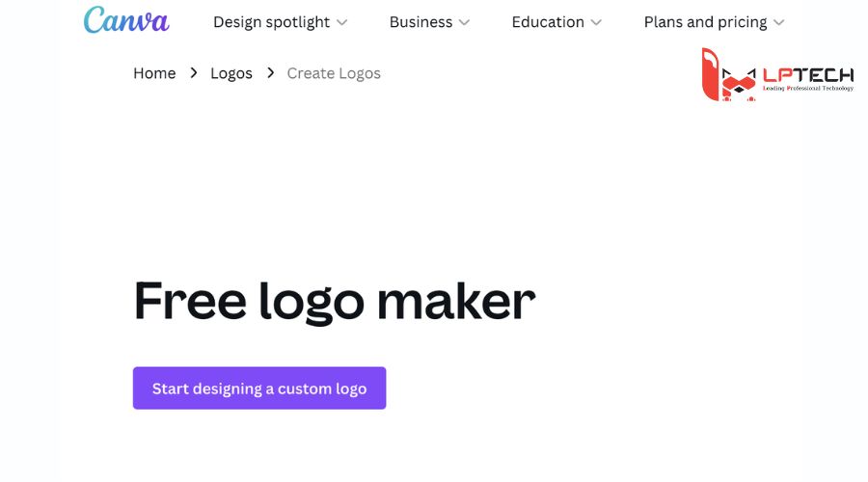Screen dimensions: 868x482
Task: Click the Free logo maker heading
Action: (334, 300)
